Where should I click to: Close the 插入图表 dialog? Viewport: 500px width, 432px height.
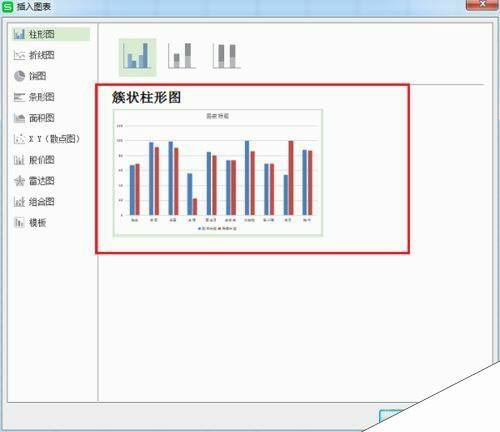pyautogui.click(x=482, y=5)
